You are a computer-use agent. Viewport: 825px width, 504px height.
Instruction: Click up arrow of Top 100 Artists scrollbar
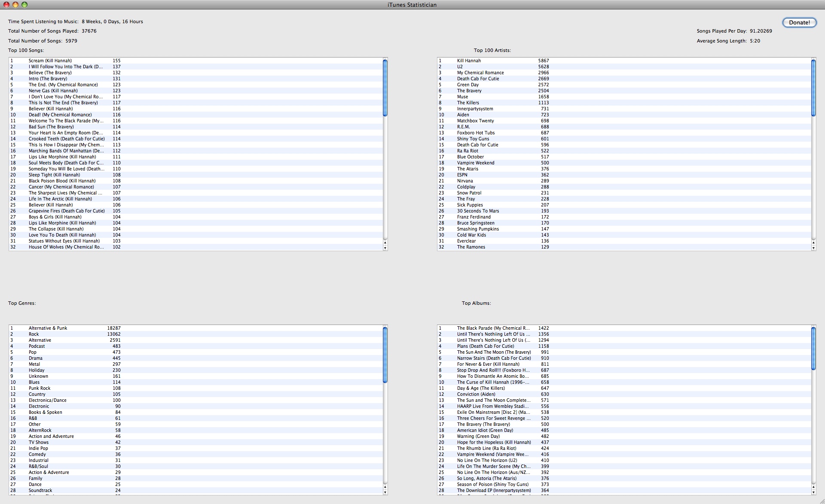coord(813,243)
